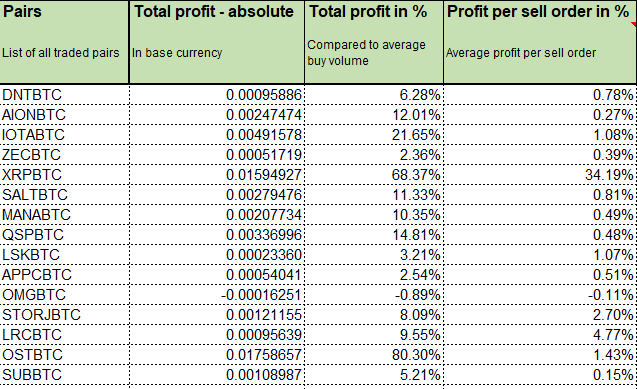Click the 0.00095639 profit cell

[217, 335]
